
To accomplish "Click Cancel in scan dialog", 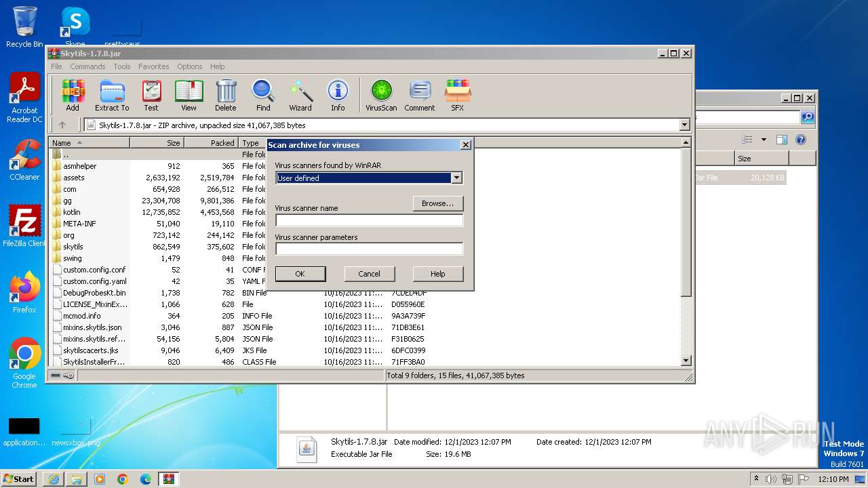I will [369, 274].
